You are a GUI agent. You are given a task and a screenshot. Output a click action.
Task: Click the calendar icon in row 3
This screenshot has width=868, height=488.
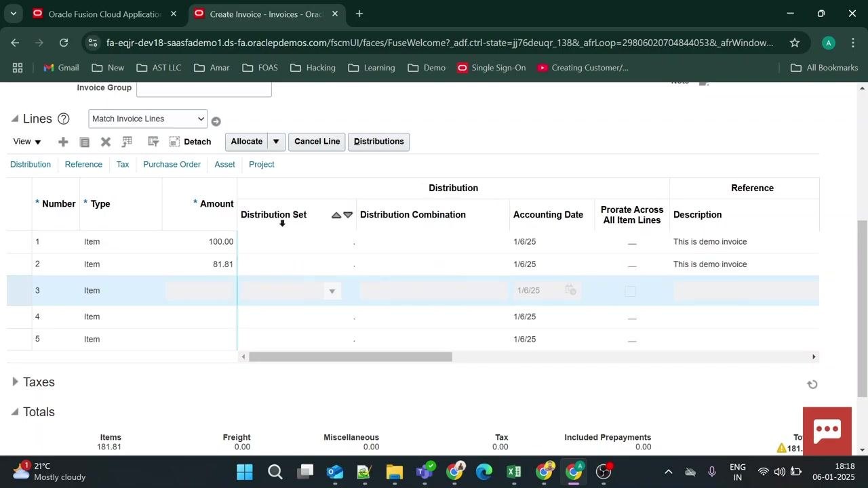pos(571,290)
